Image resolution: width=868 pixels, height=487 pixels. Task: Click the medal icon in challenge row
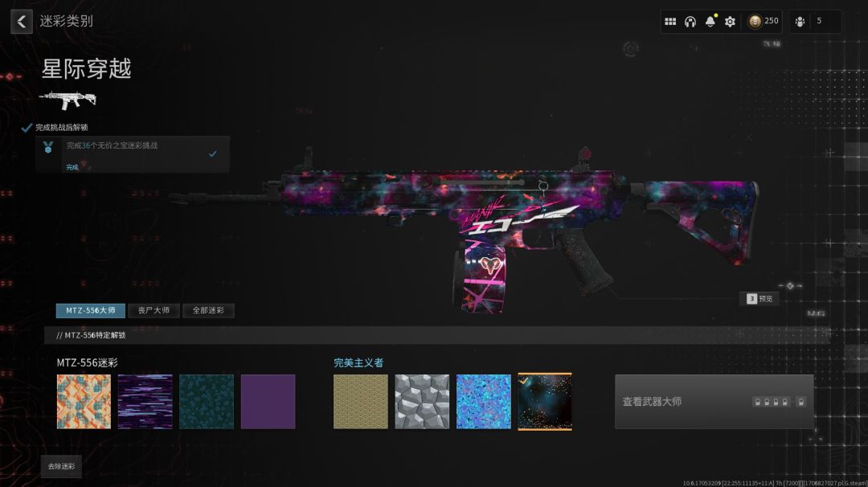coord(48,147)
